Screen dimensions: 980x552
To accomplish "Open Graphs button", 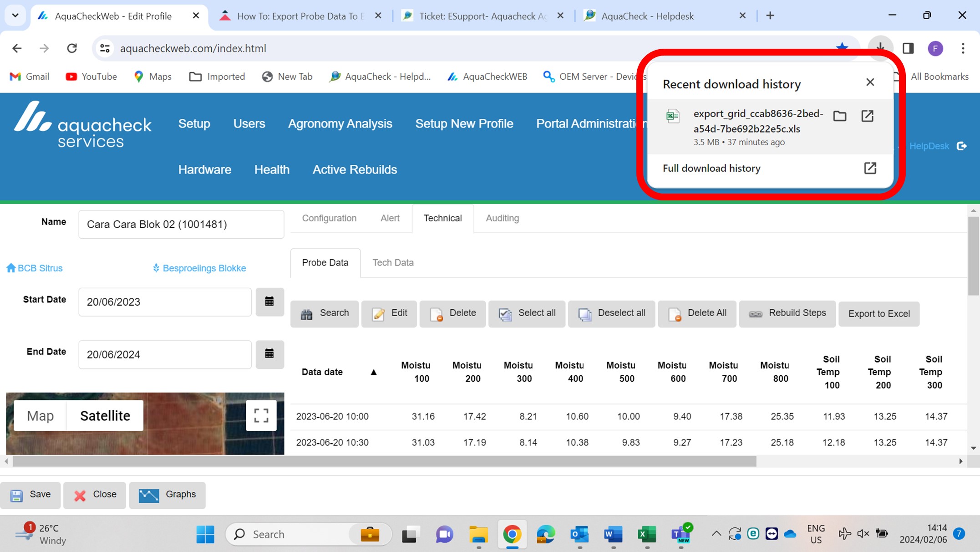I will [167, 495].
